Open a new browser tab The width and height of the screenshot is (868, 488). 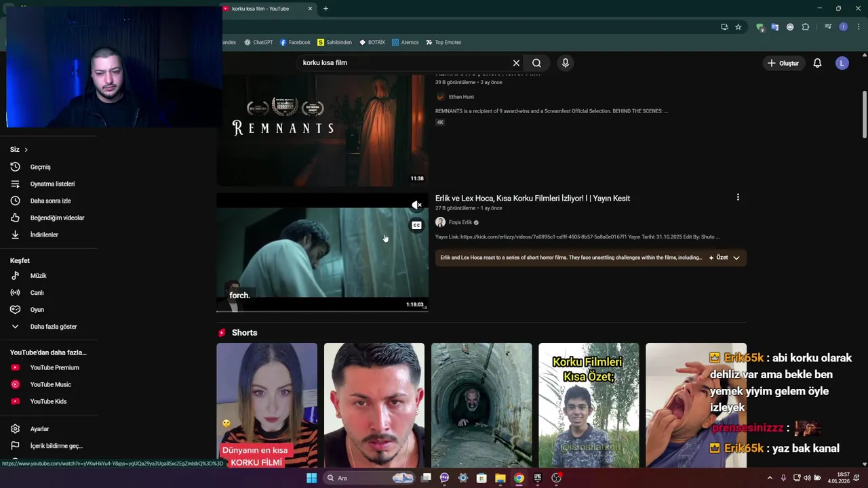click(x=325, y=9)
